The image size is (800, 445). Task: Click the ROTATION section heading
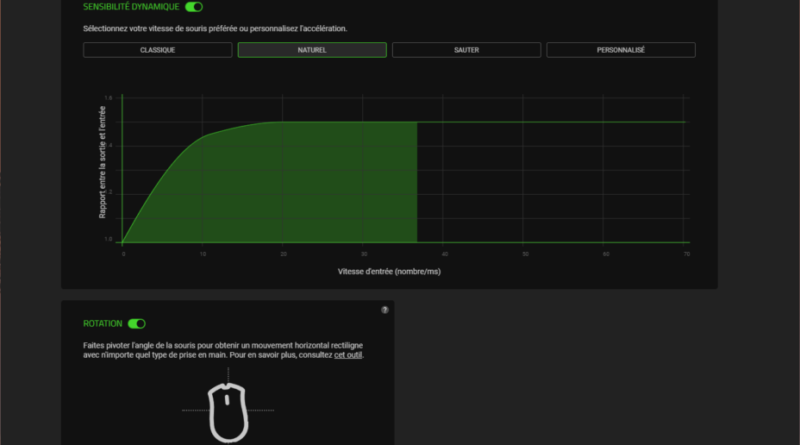point(103,324)
